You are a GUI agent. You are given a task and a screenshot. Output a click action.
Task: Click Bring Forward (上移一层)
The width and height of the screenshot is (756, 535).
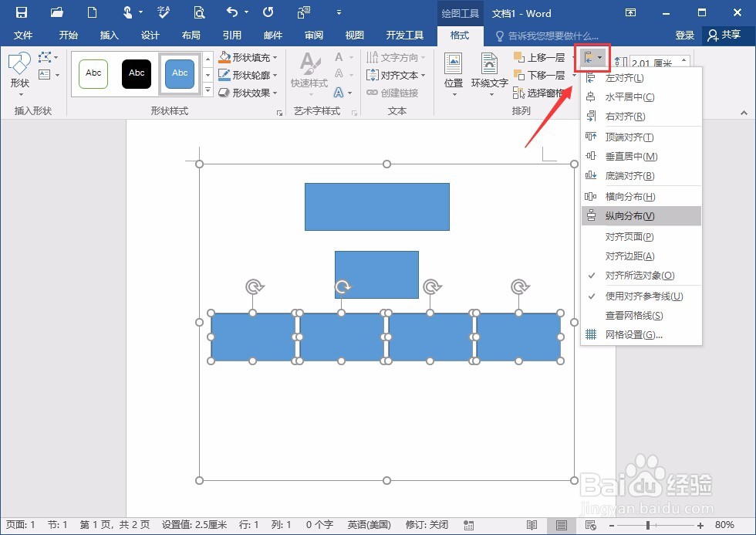pos(539,57)
